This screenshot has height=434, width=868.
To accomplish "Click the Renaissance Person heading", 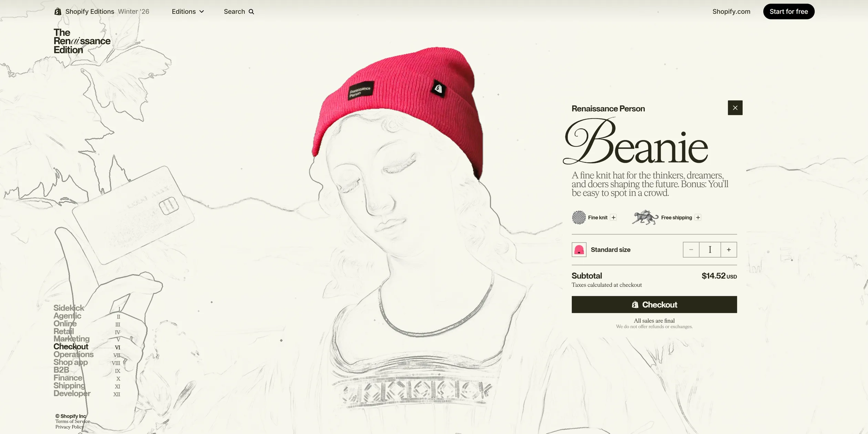I will [608, 109].
